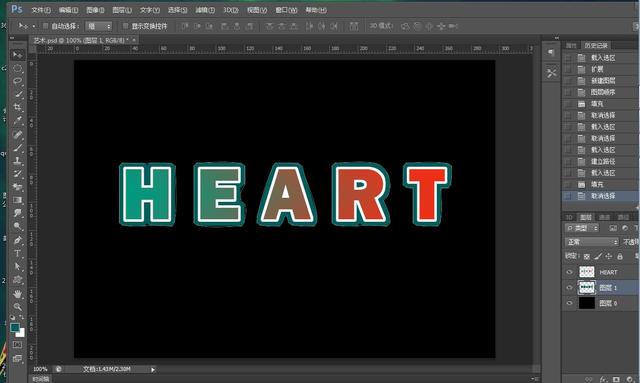This screenshot has width=640, height=383.
Task: Enable the 显示变换控件 checkbox
Action: click(125, 26)
